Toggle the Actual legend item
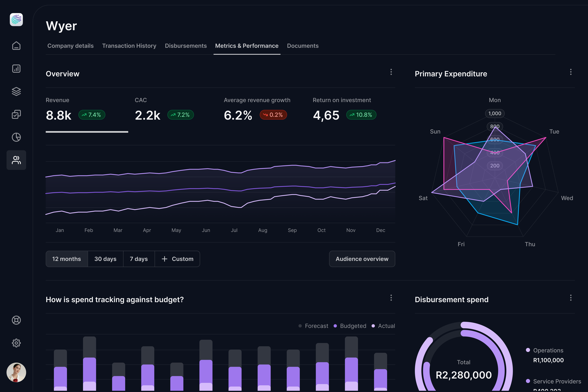Image resolution: width=588 pixels, height=392 pixels. click(383, 326)
